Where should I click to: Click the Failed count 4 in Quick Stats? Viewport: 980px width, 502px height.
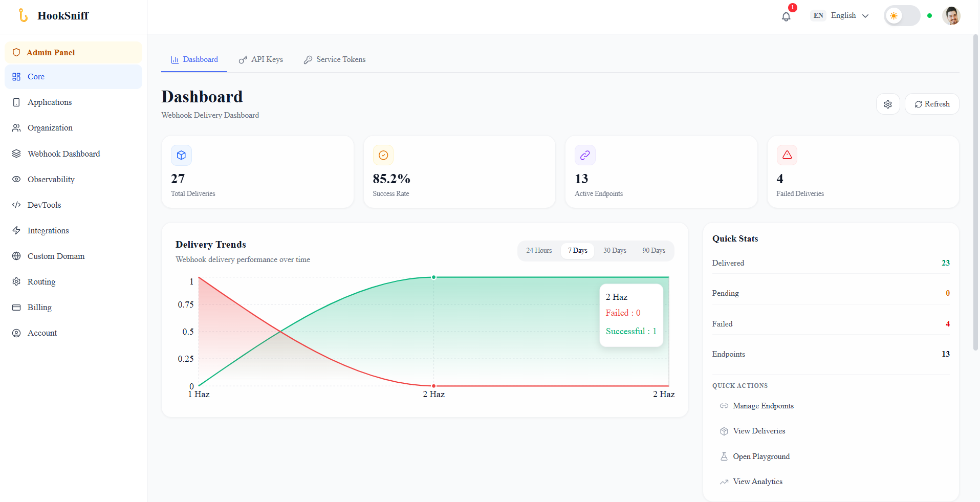coord(948,324)
